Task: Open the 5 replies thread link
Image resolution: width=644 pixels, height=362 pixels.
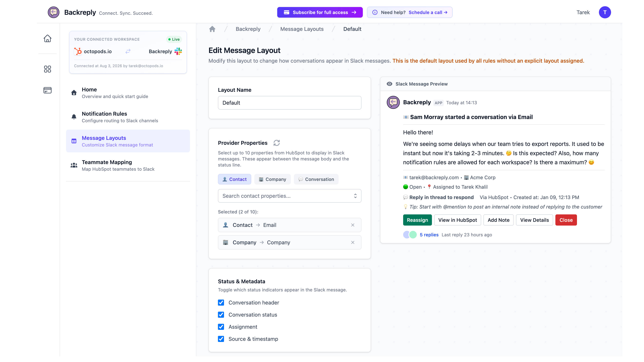Action: pyautogui.click(x=429, y=235)
